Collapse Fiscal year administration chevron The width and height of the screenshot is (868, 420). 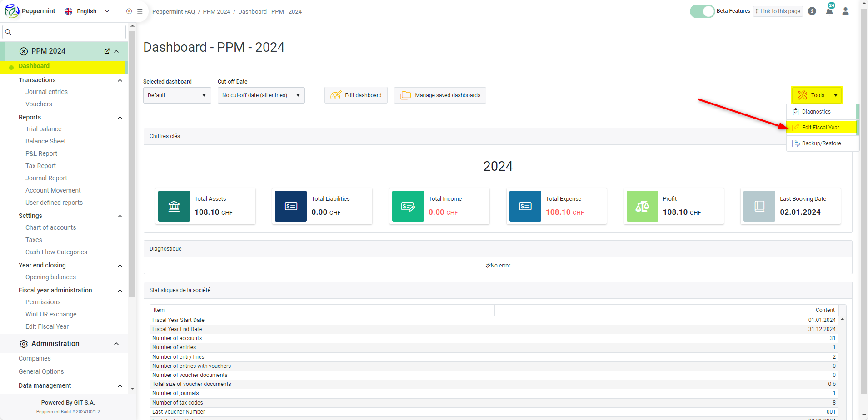click(x=120, y=291)
